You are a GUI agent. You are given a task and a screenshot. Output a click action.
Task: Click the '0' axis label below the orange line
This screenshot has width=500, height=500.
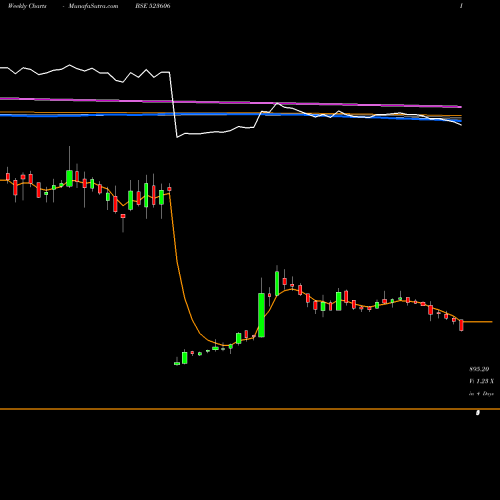coord(478,413)
